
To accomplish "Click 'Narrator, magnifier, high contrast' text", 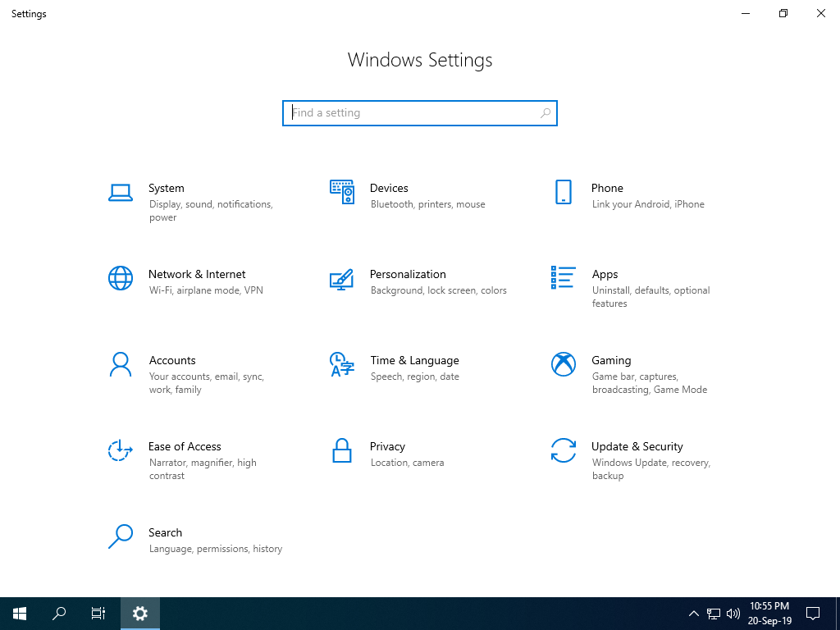I will point(203,469).
